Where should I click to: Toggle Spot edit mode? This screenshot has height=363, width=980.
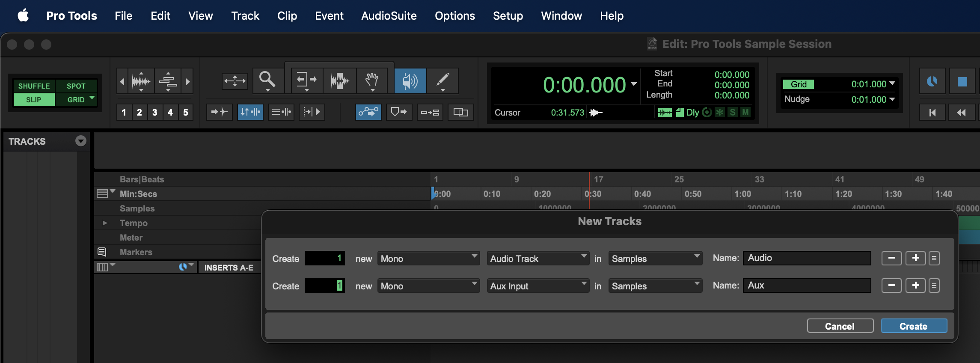coord(76,86)
